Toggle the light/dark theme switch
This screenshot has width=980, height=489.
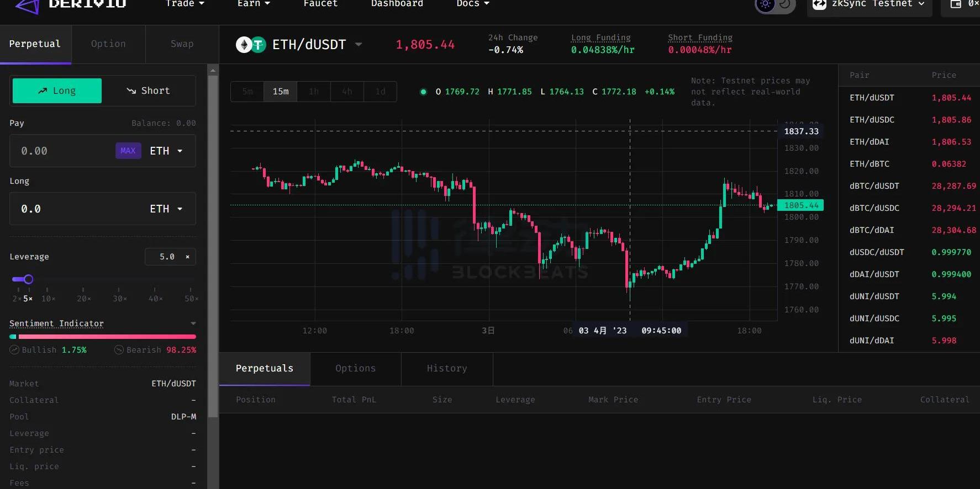pos(774,5)
